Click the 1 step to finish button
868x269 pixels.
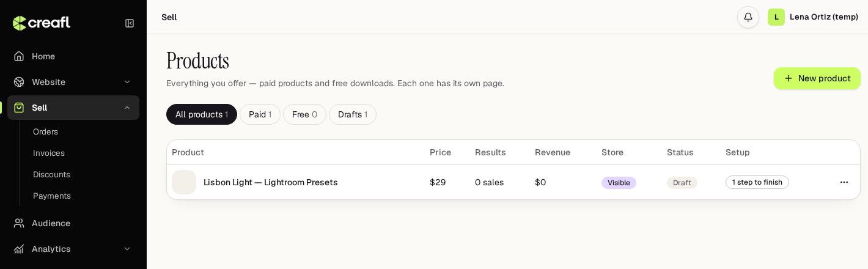[757, 182]
